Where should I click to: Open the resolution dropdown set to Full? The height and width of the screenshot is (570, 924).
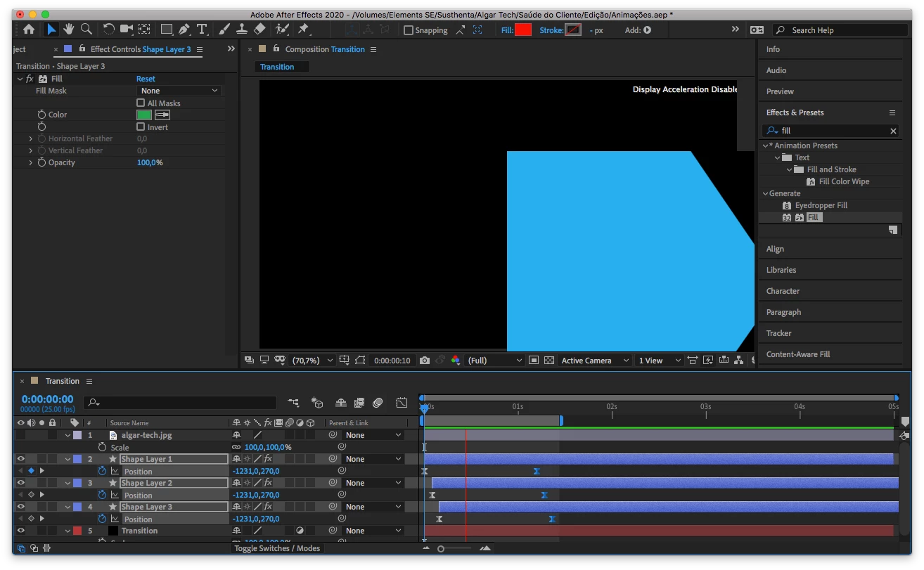[495, 361]
